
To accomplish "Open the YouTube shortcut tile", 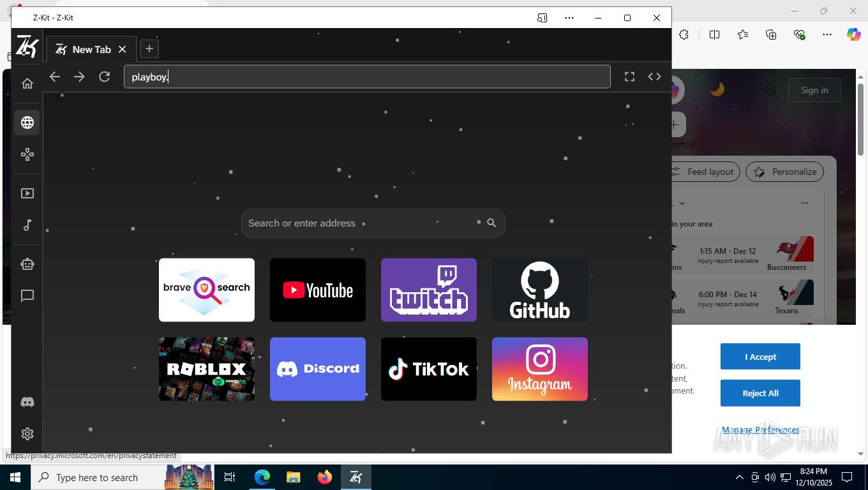I will click(318, 290).
